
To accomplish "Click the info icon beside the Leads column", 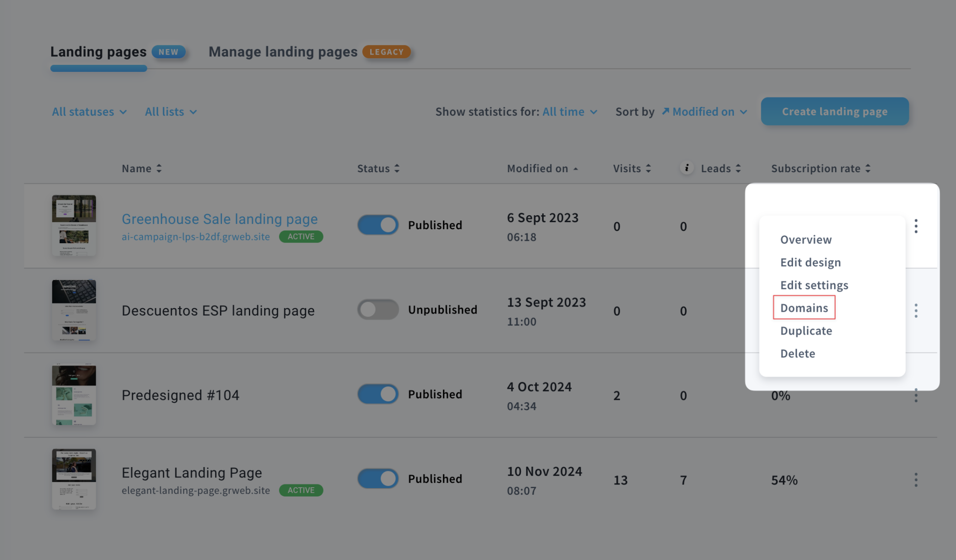I will tap(686, 168).
